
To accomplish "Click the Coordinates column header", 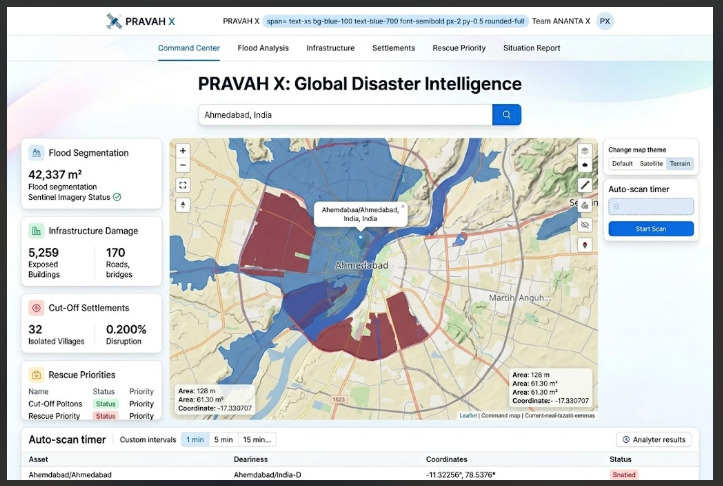I will [446, 459].
